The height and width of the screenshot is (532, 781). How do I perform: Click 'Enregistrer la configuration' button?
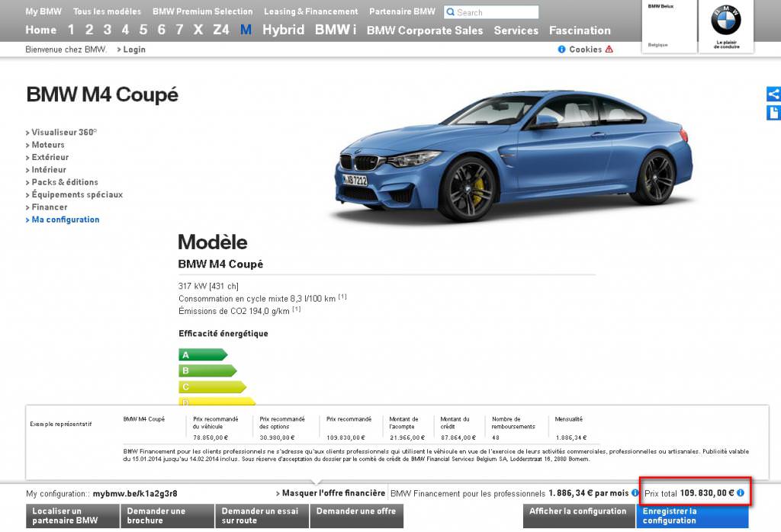tap(693, 515)
